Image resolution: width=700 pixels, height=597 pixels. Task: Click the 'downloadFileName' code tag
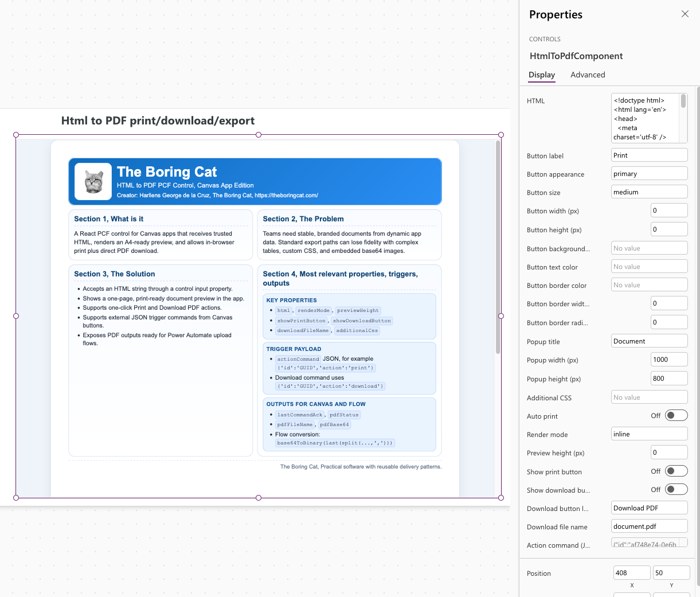pyautogui.click(x=303, y=331)
